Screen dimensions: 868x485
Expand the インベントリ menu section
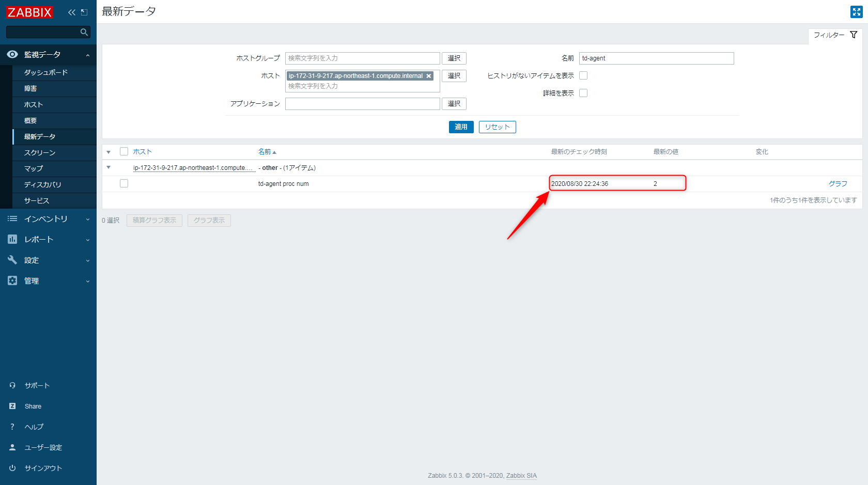click(x=88, y=220)
